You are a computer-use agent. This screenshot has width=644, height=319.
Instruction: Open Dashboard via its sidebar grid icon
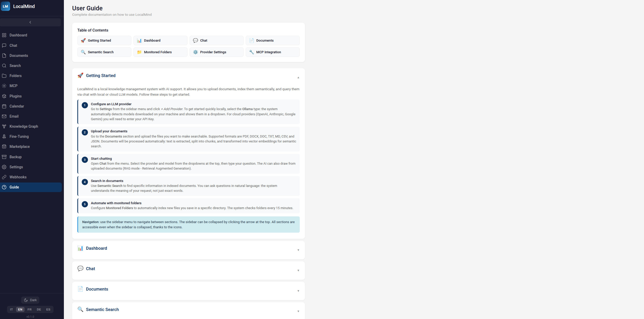pos(4,35)
